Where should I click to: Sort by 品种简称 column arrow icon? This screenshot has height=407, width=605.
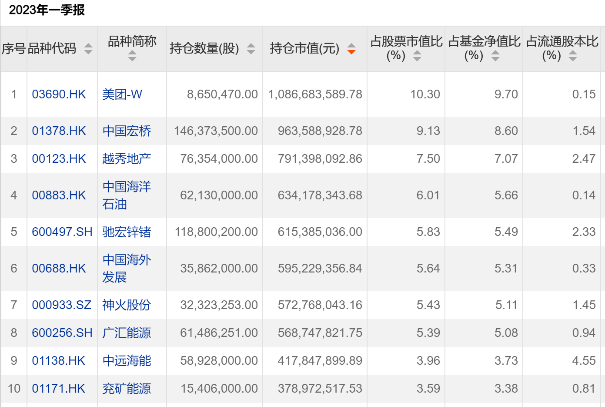click(x=132, y=56)
